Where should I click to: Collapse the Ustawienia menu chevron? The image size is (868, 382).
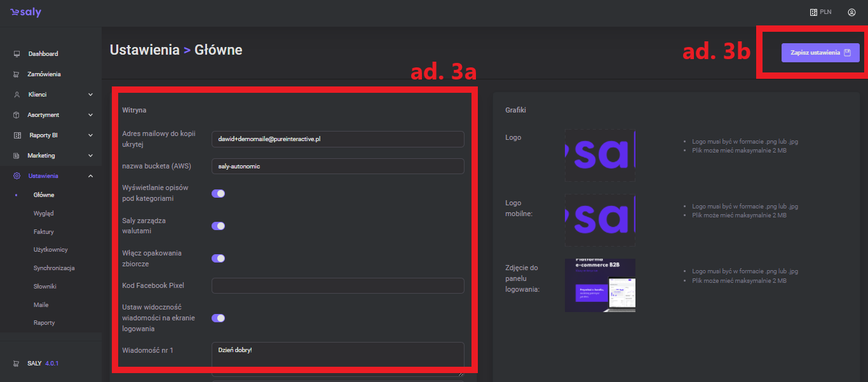tap(90, 176)
